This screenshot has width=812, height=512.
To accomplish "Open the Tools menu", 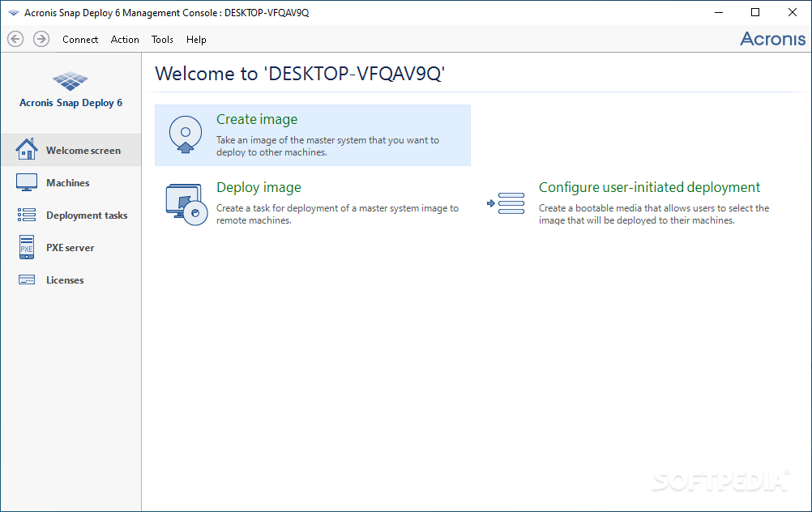I will coord(162,40).
